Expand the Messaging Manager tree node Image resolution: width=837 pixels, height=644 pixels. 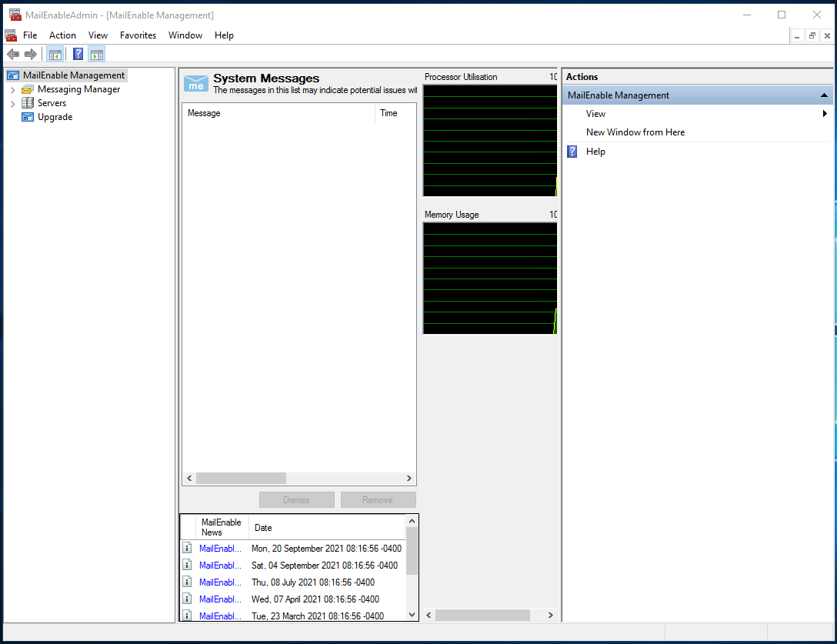(12, 90)
